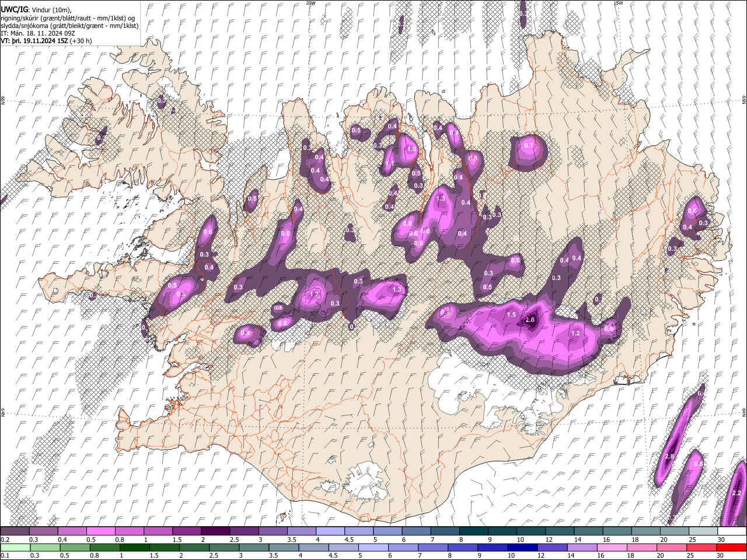Click the 0.9 value in western Iceland
Image resolution: width=747 pixels, height=560 pixels.
pyautogui.click(x=245, y=333)
